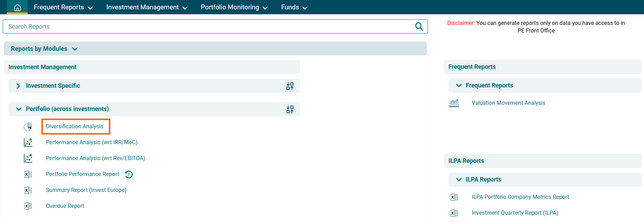
Task: Open the Portfolio Monitoring menu
Action: coord(234,7)
